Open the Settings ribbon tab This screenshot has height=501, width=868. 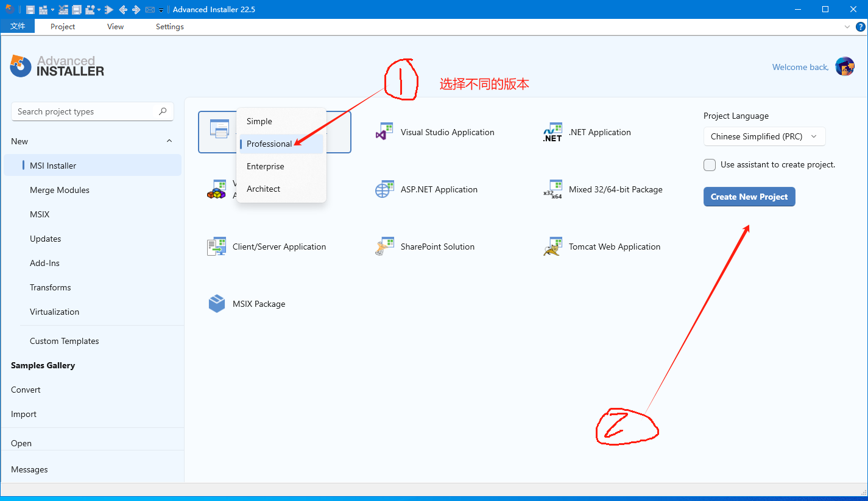[169, 26]
